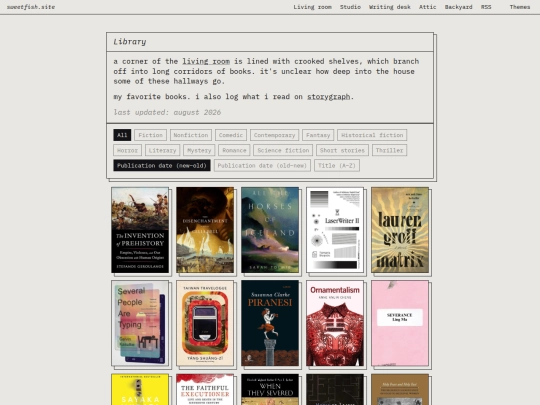Go to the Living room page
The height and width of the screenshot is (405, 540).
coord(312,7)
